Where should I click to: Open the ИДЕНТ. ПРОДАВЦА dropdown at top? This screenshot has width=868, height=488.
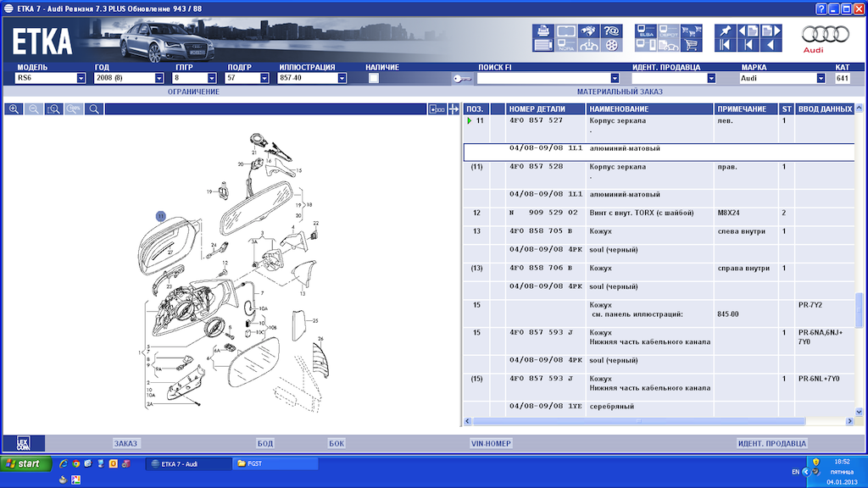point(711,78)
